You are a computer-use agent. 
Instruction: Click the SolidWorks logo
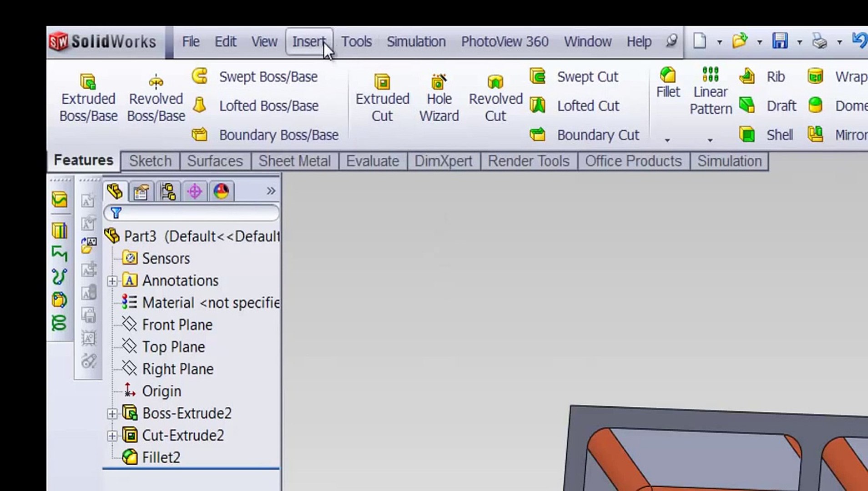(x=103, y=42)
